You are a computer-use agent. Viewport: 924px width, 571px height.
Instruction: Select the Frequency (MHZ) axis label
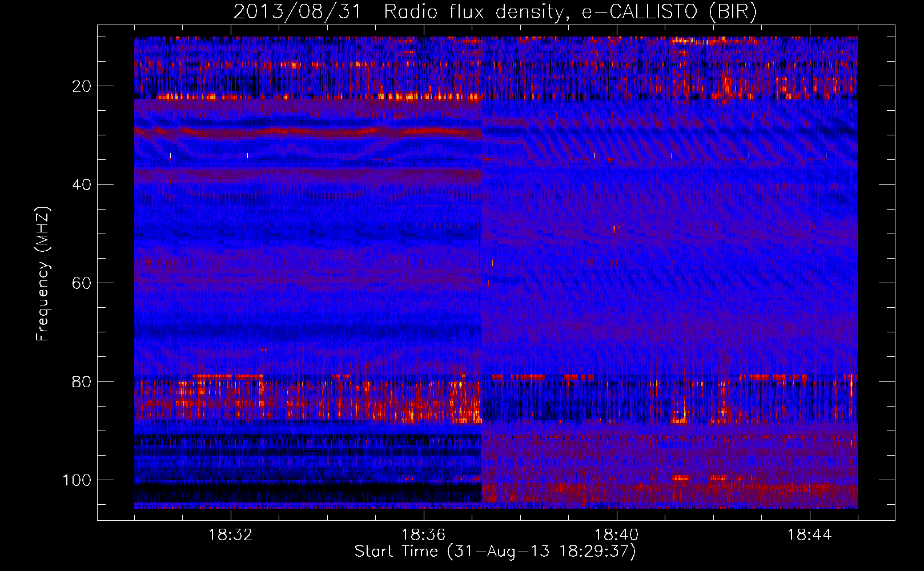43,274
